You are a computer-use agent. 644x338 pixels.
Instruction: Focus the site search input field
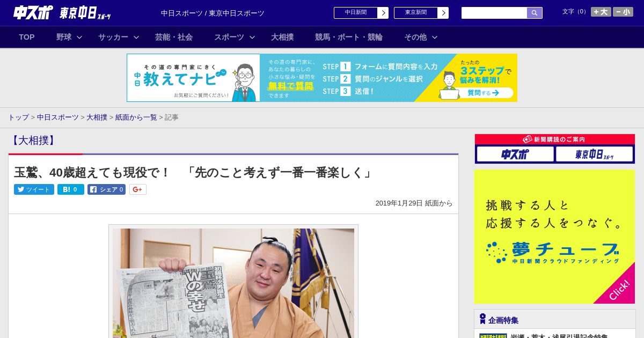(494, 13)
